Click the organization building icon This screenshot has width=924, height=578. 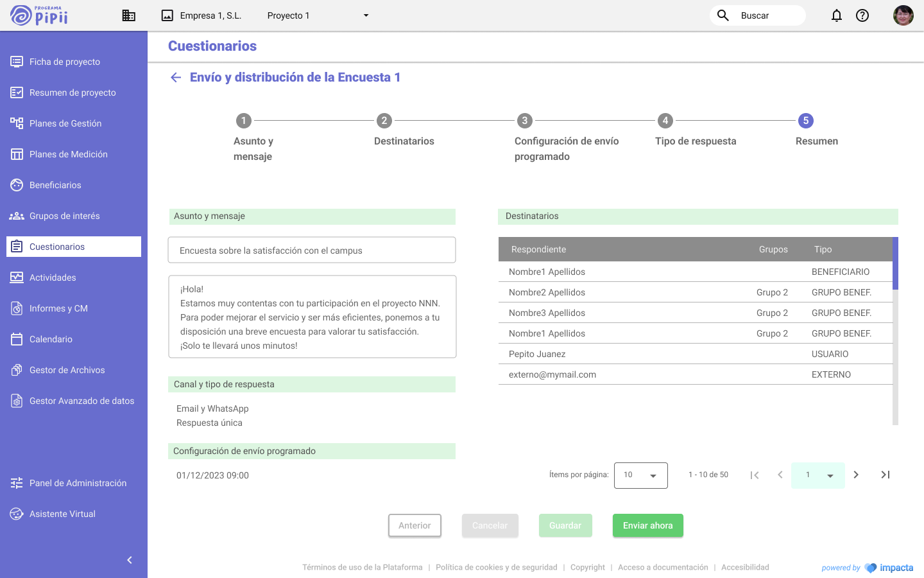[x=129, y=15]
